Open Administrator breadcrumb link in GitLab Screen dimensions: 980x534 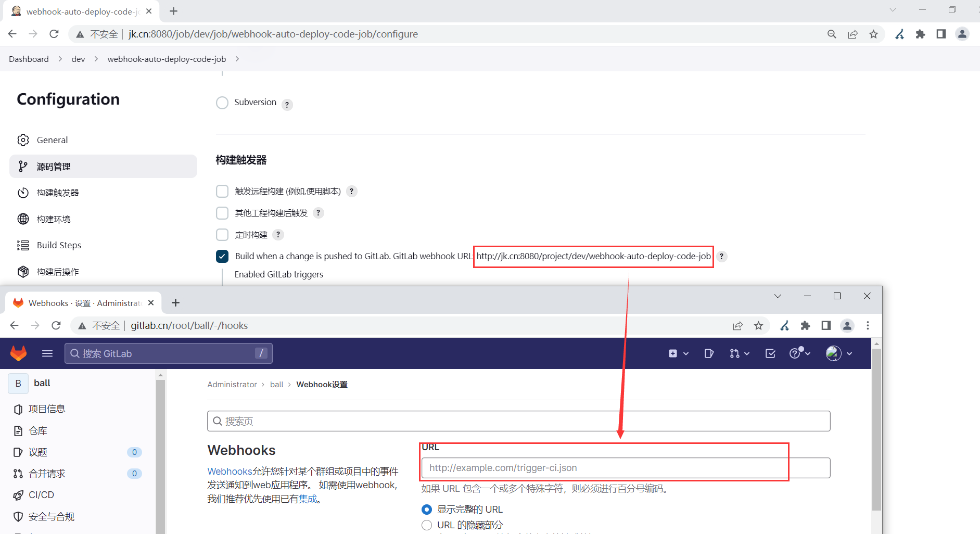coord(232,384)
